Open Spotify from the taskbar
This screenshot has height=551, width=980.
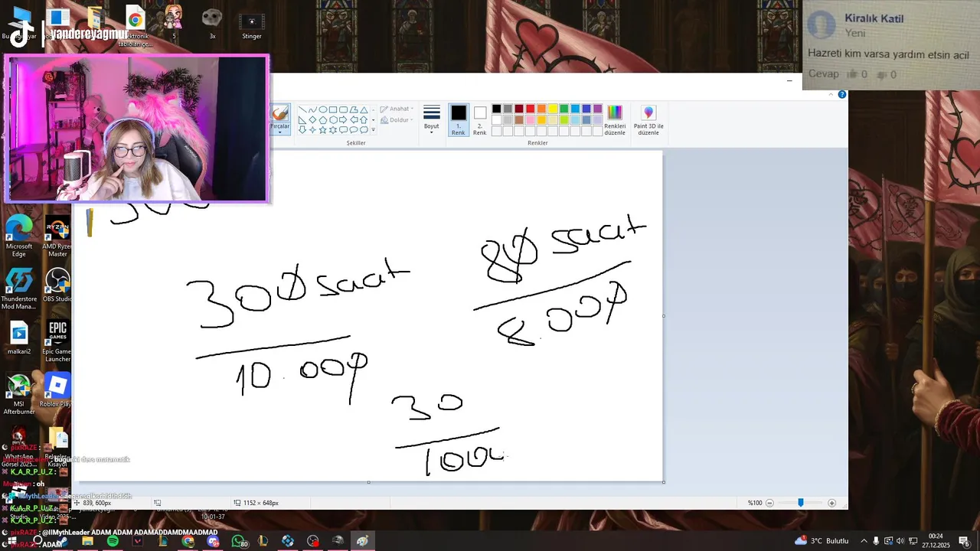coord(113,541)
